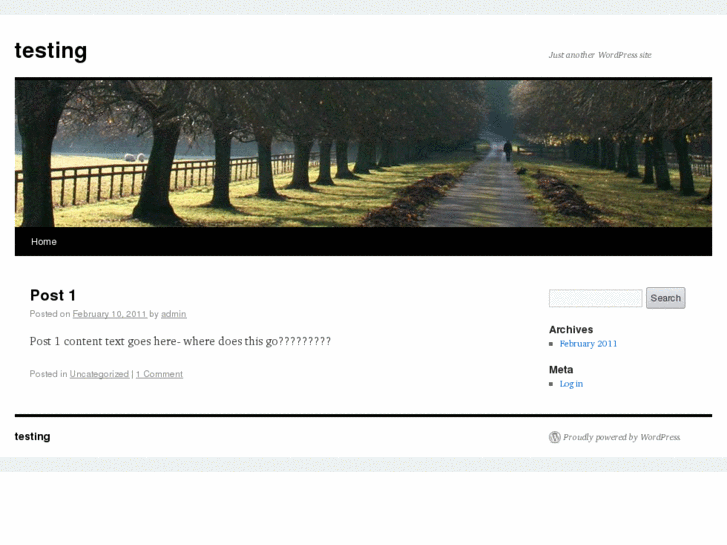Open Proudly powered by WordPress link

click(621, 437)
